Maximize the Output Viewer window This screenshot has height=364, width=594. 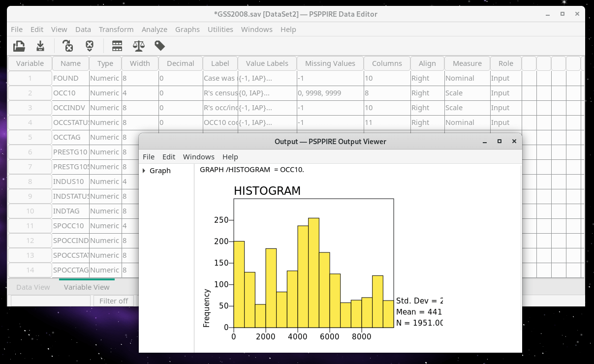coord(500,141)
